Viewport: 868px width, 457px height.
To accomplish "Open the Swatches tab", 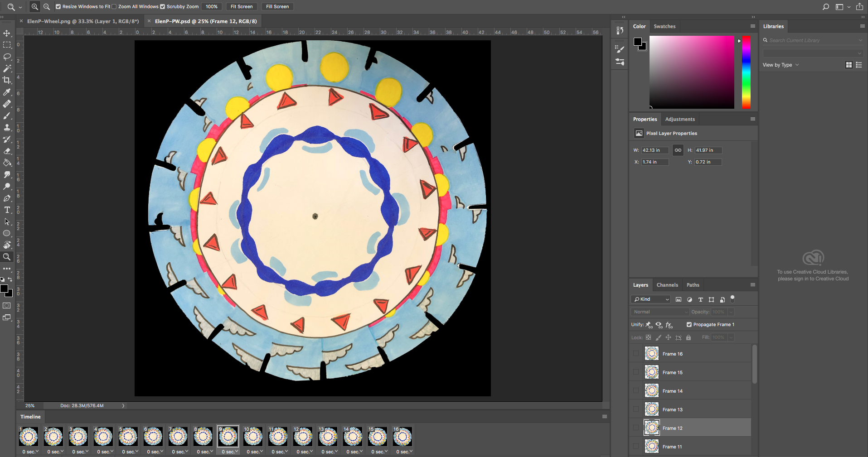I will tap(664, 26).
